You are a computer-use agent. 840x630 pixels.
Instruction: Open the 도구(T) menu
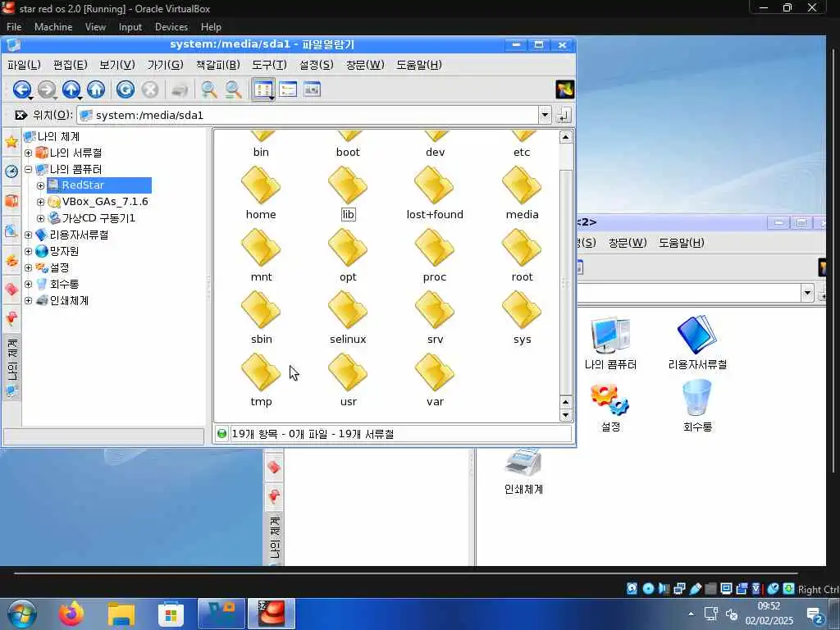(269, 65)
